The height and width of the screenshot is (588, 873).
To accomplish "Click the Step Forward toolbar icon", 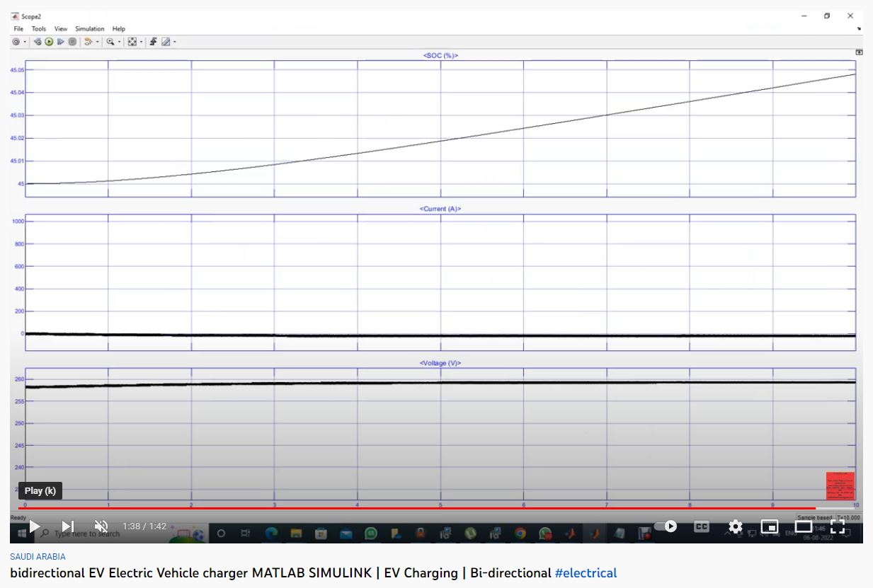I will click(x=61, y=42).
